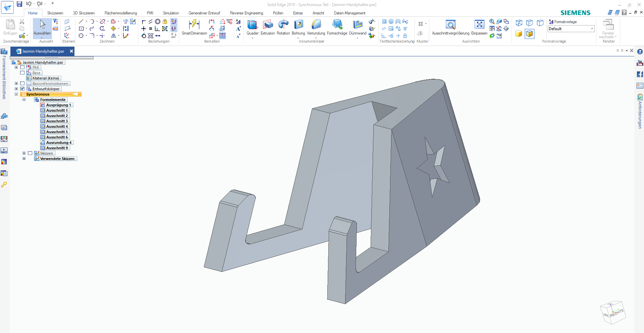644x333 pixels.
Task: Toggle the Skizzen checkbox
Action: [30, 153]
